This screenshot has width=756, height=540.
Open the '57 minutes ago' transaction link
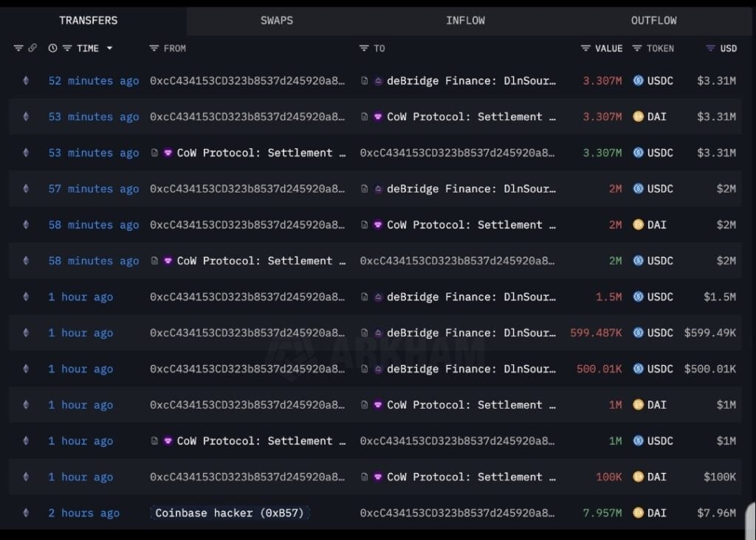(94, 189)
